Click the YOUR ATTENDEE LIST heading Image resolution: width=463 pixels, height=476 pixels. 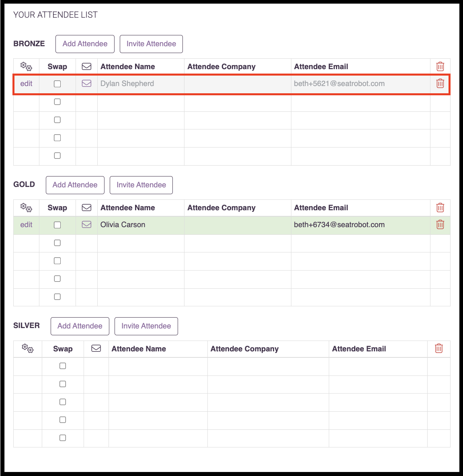55,14
